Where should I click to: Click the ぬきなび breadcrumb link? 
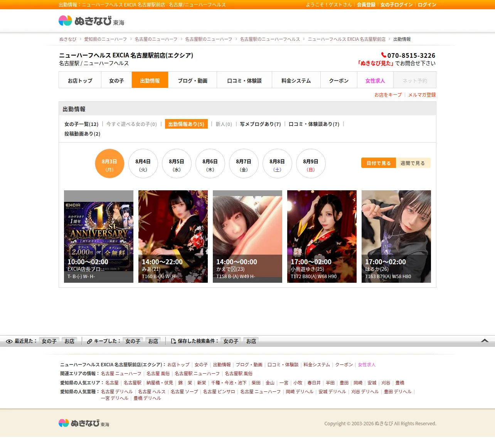click(x=68, y=39)
